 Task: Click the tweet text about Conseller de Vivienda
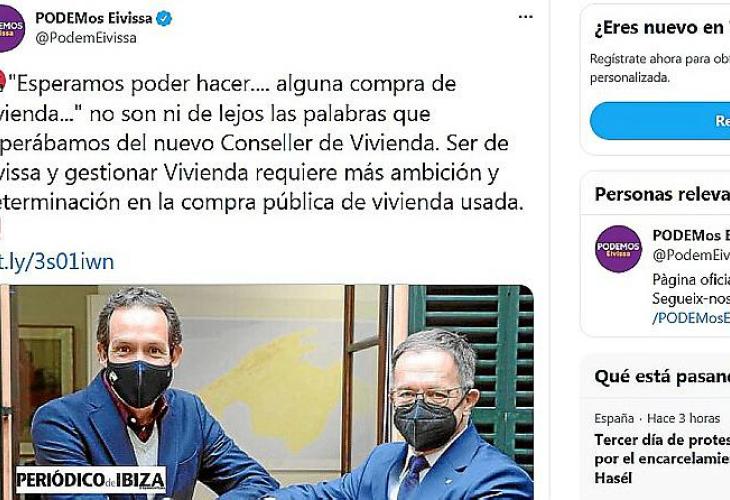[262, 143]
